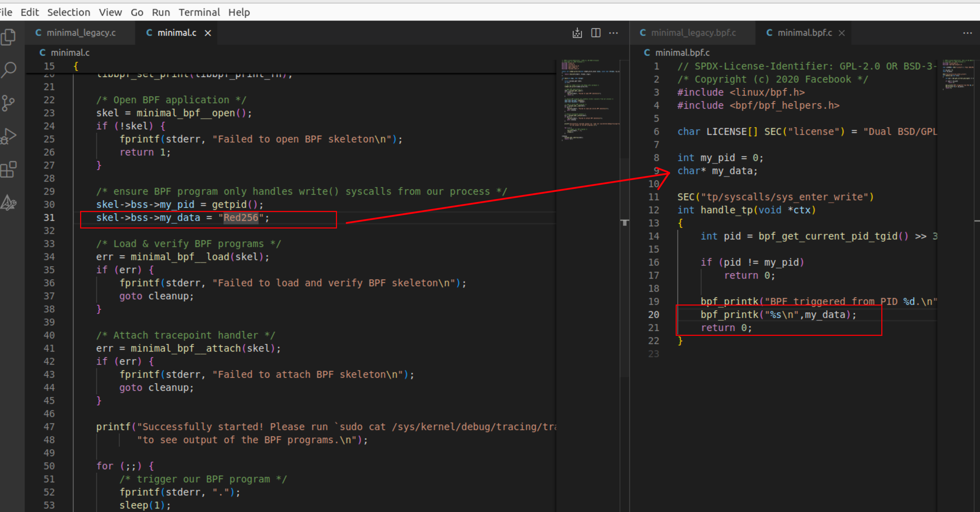Open Run and Debug view
Screen dimensions: 980x512
click(x=8, y=136)
